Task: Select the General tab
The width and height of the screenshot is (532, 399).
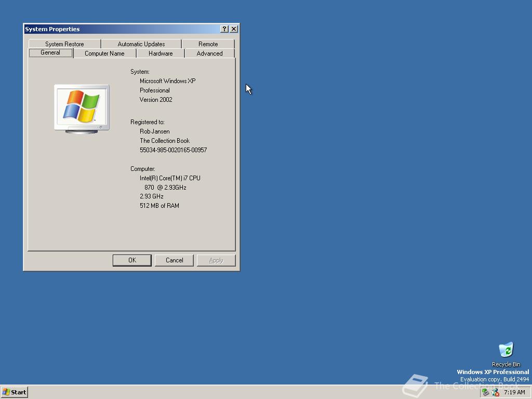Action: point(50,52)
